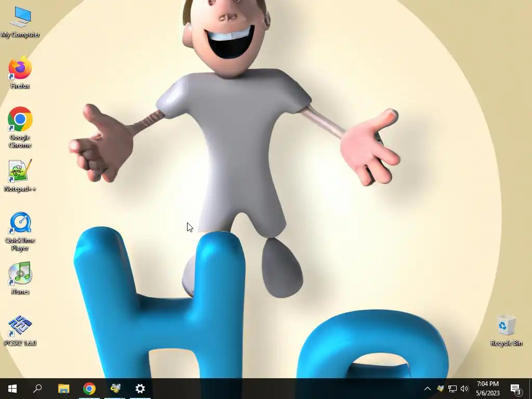Select the My Computer desktop icon
The image size is (532, 399).
point(20,22)
